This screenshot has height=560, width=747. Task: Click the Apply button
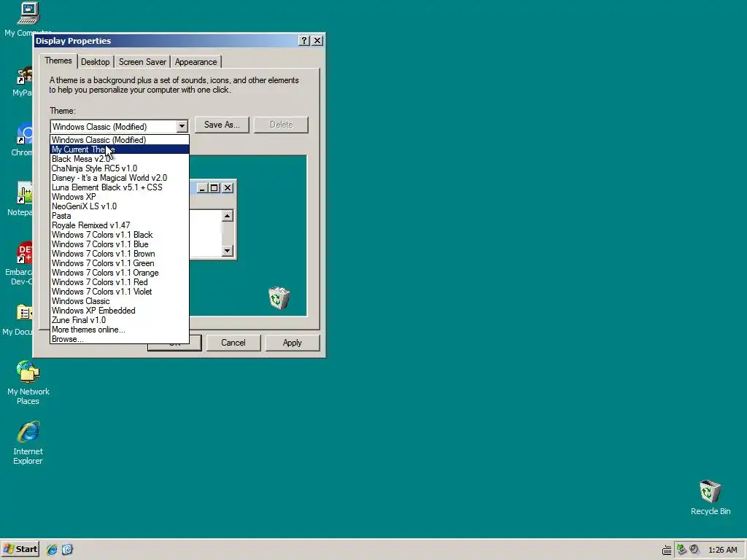[292, 343]
